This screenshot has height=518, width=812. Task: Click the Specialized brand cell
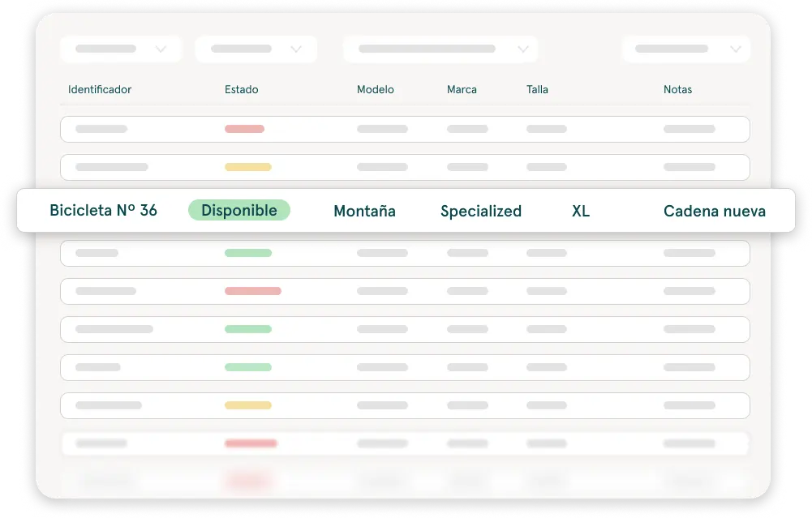(481, 211)
